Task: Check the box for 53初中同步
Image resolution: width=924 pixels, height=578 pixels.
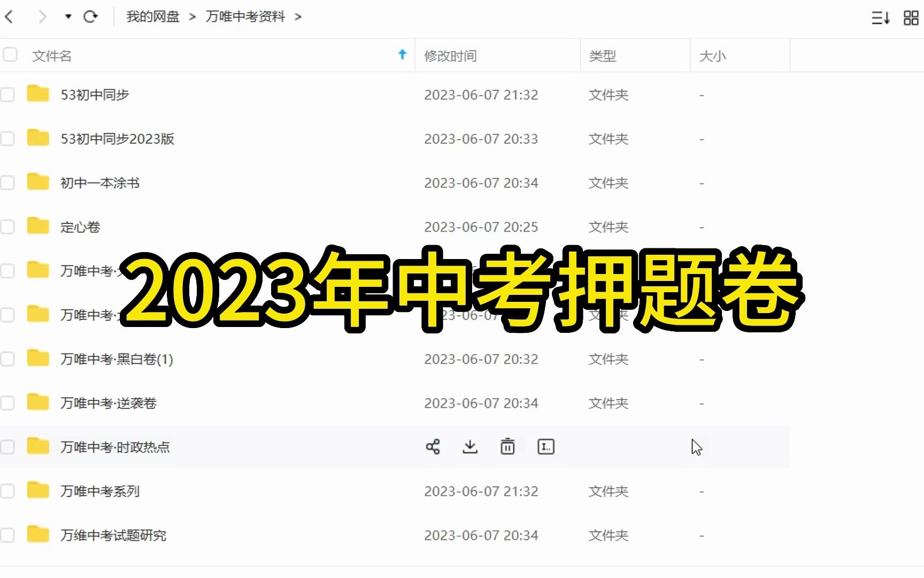Action: click(x=7, y=95)
